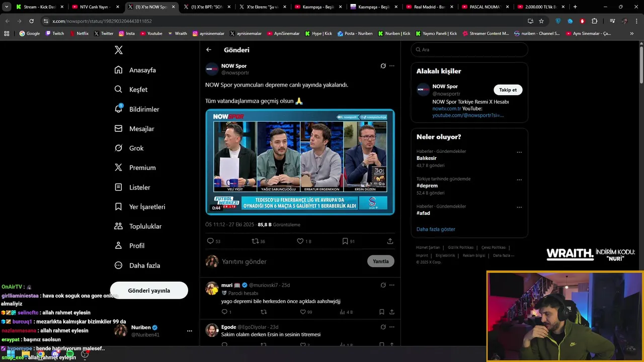Open more options on Egode's reply

(x=392, y=327)
